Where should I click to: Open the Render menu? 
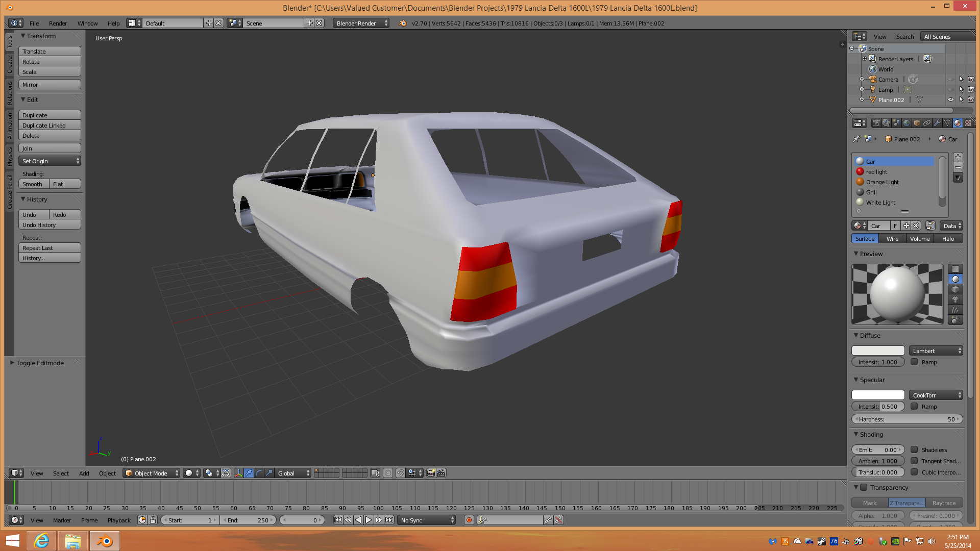point(58,23)
